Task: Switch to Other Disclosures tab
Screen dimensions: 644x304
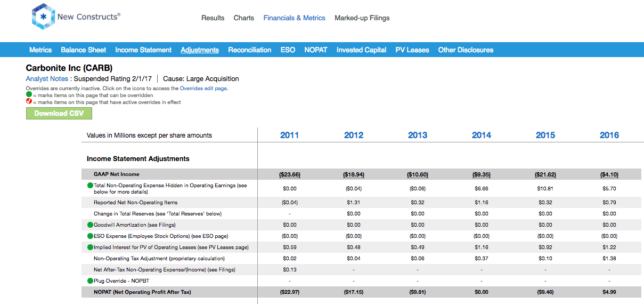Action: [466, 50]
